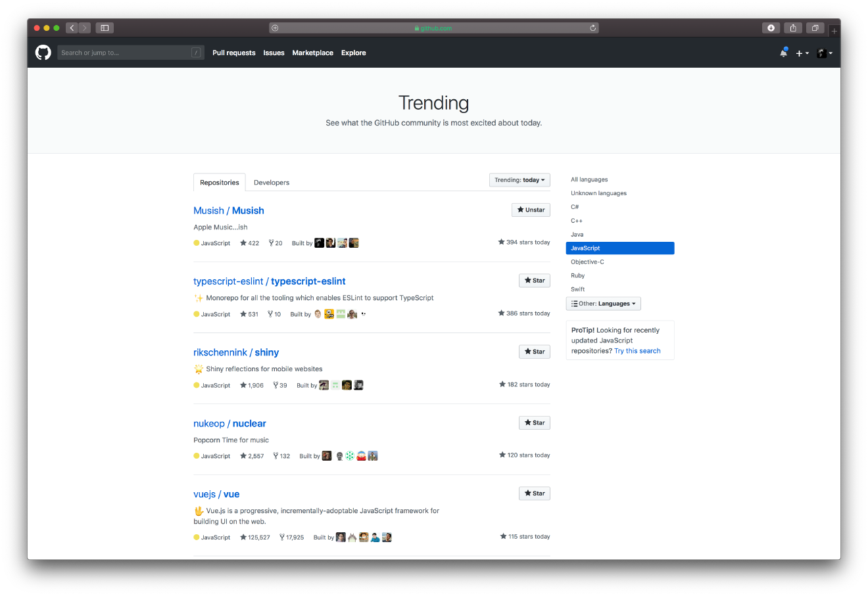This screenshot has height=596, width=868.
Task: Click the Safari share icon
Action: coord(792,28)
